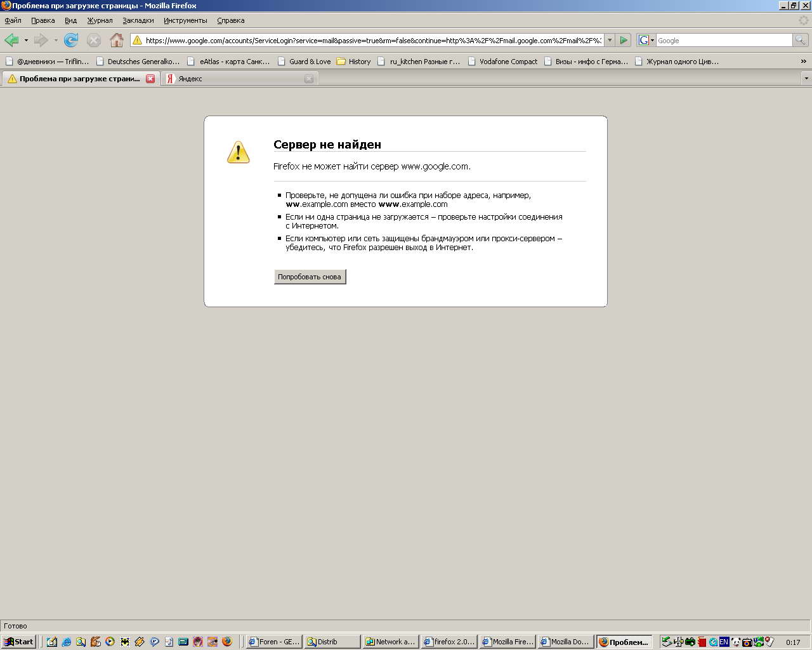This screenshot has height=650, width=812.
Task: Go to the Home page icon
Action: point(117,41)
